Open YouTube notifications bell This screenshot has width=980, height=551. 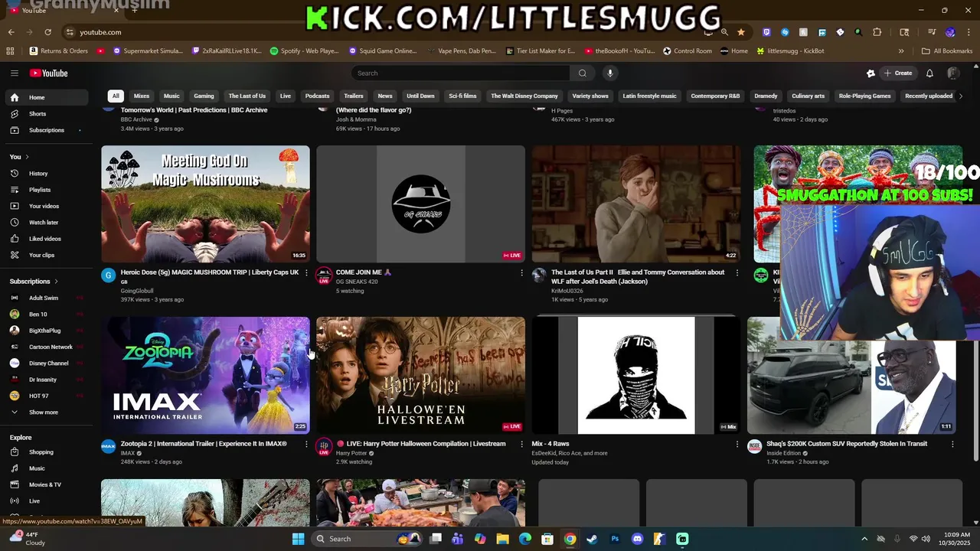tap(929, 73)
